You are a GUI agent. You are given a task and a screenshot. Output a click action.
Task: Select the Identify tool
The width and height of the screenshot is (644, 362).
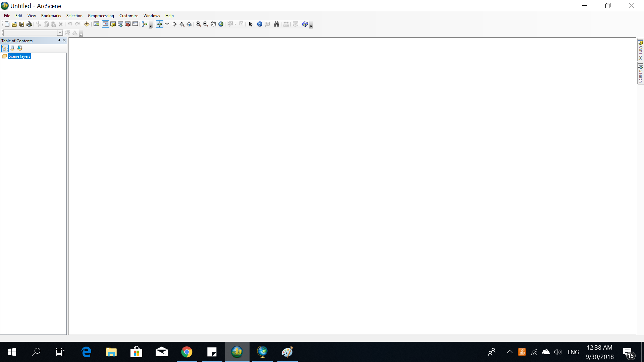tap(260, 24)
